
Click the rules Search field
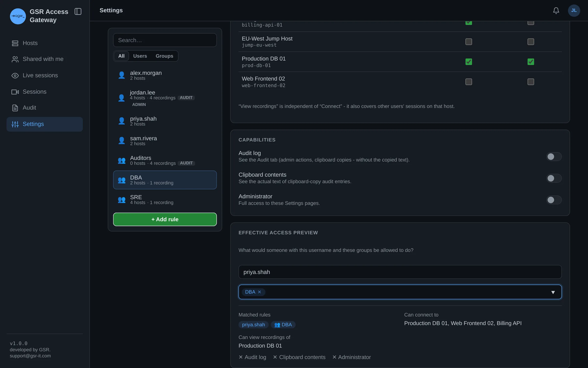[x=165, y=40]
